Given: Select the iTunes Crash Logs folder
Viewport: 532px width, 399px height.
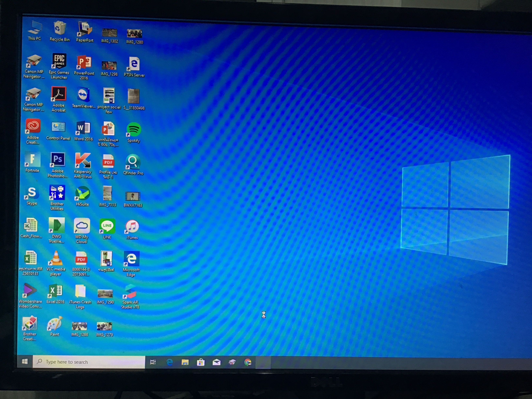Looking at the screenshot, I should 80,291.
